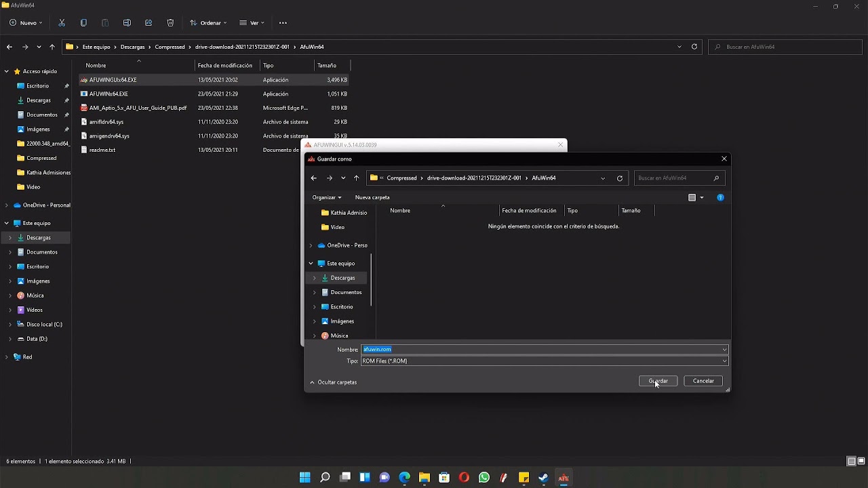Viewport: 868px width, 488px height.
Task: Select the Descargas breadcrumb in Explorer address bar
Action: 132,47
